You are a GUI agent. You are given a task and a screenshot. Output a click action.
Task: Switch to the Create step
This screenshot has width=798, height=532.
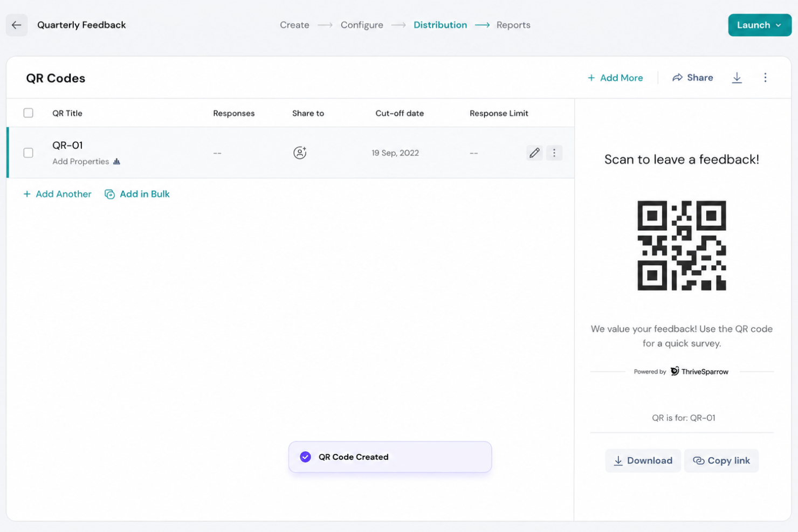tap(294, 25)
